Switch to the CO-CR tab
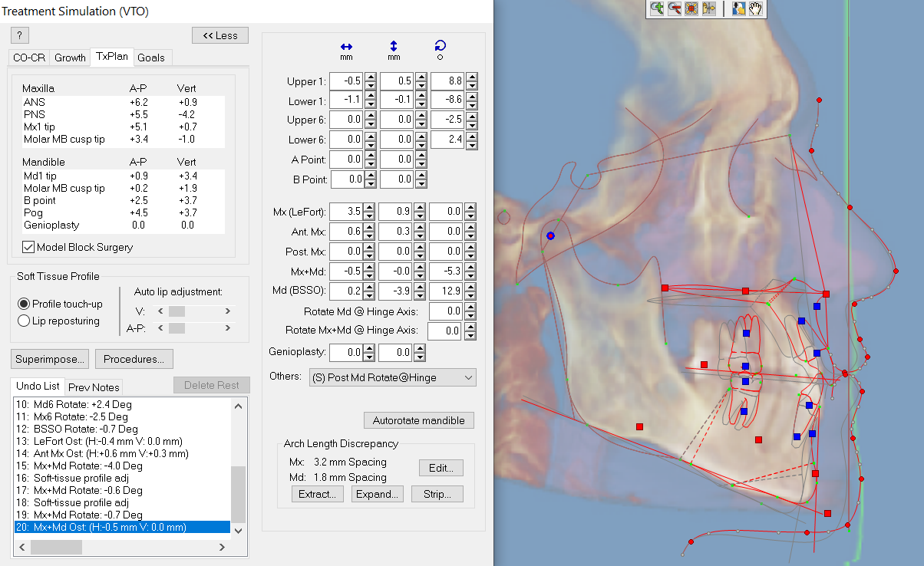 30,58
